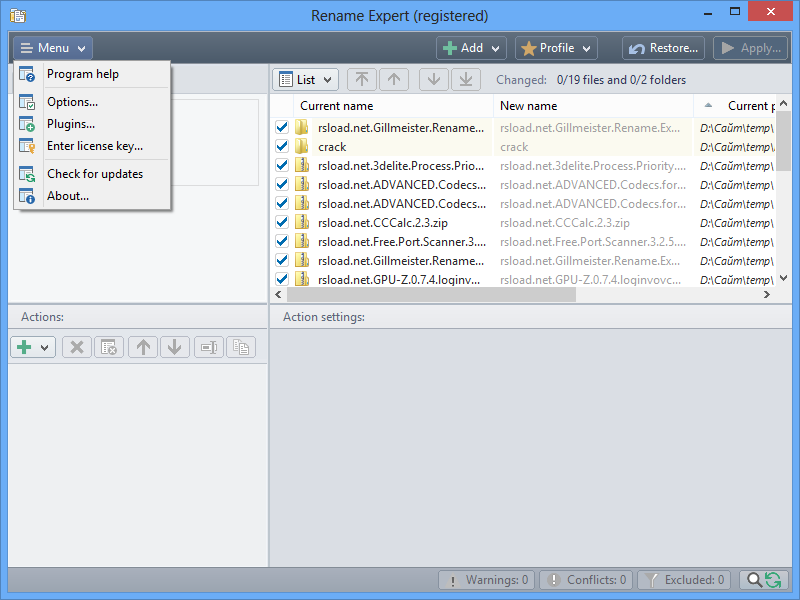Open the Profile dropdown
800x600 pixels.
coord(556,47)
